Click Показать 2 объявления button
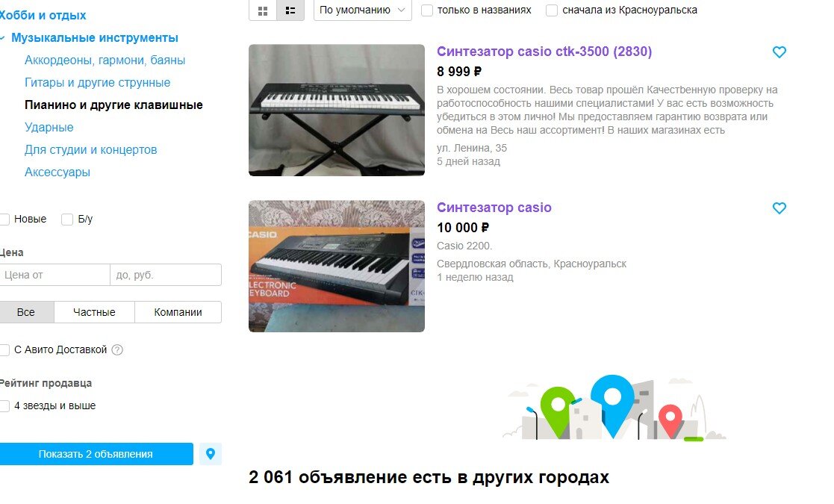This screenshot has height=504, width=834. (x=96, y=454)
